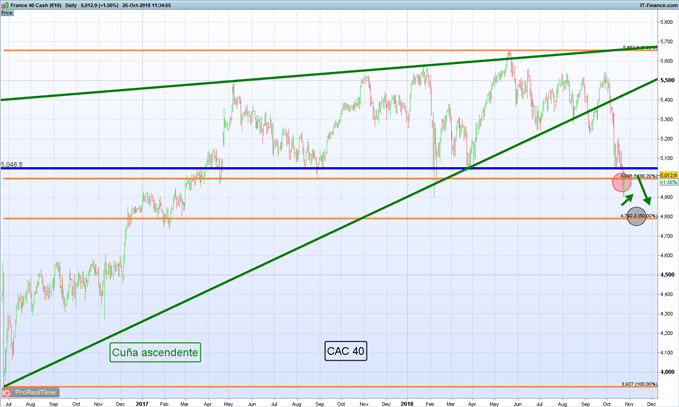The image size is (679, 407).
Task: Click the bold 4,500 price axis label
Action: (x=667, y=275)
